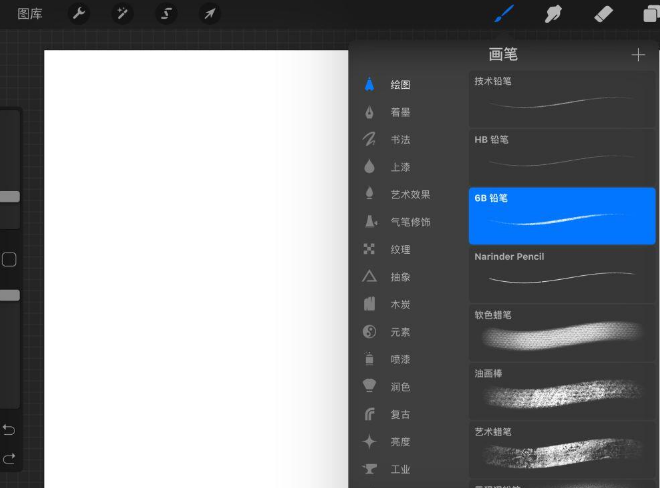Open the 润色 brush set label

click(x=400, y=387)
